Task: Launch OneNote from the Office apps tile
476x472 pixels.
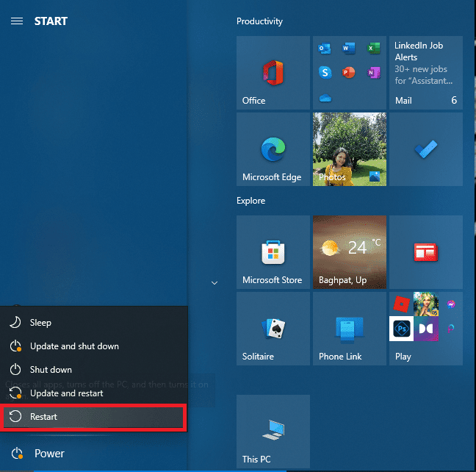Action: [374, 73]
